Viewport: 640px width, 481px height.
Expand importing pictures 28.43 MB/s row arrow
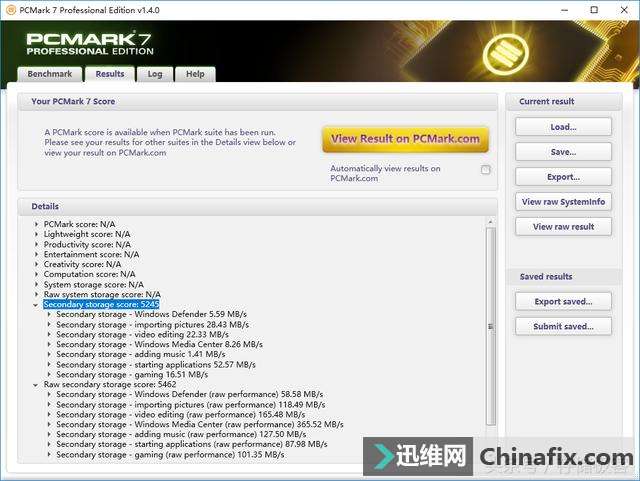49,325
